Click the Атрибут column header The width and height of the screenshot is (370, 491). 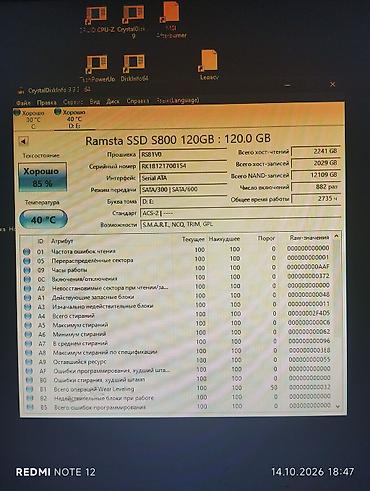(x=62, y=241)
